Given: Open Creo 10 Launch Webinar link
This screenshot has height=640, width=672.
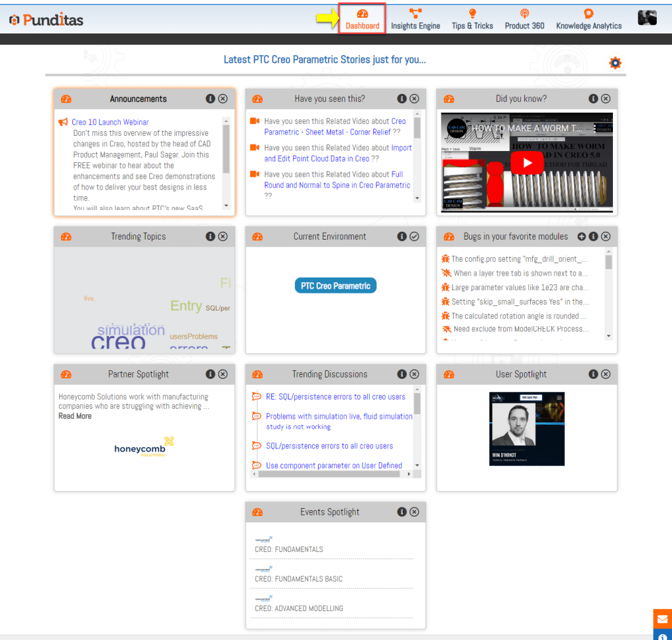Looking at the screenshot, I should click(x=110, y=122).
